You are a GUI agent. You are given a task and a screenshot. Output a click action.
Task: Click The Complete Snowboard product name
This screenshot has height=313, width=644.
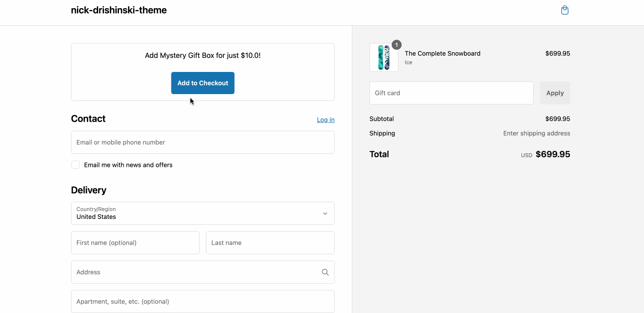point(442,53)
